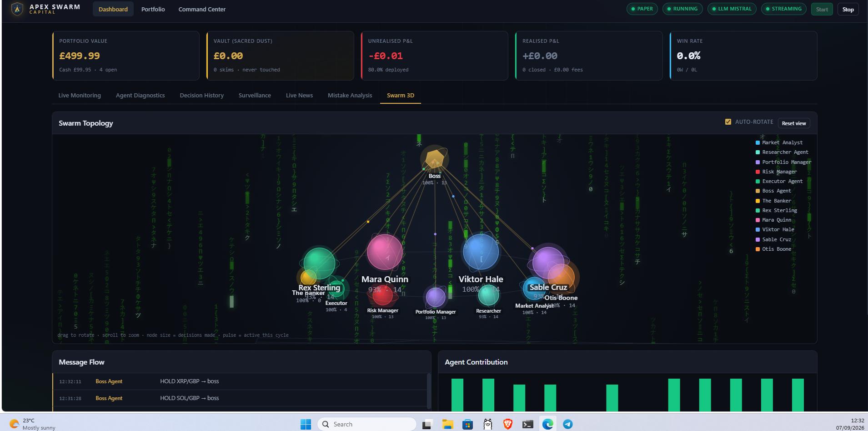Viewport: 868px width, 431px height.
Task: Select the red Risk Manager node
Action: tap(382, 296)
